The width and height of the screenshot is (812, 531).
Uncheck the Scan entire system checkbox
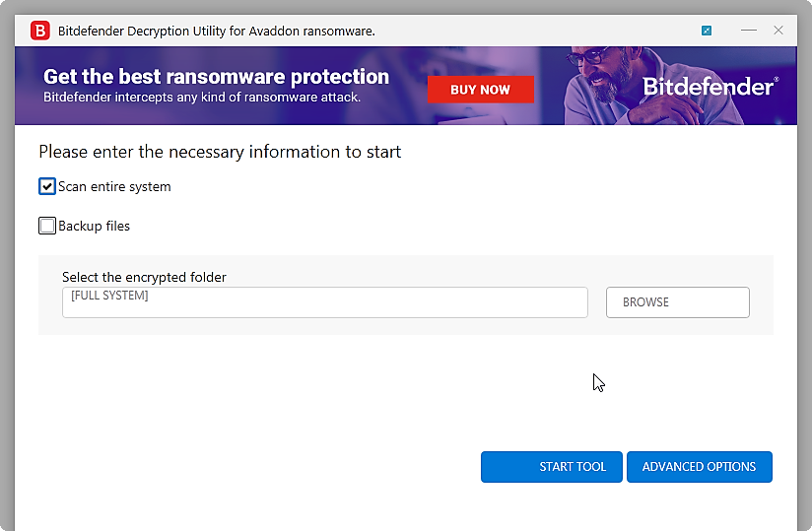tap(47, 186)
